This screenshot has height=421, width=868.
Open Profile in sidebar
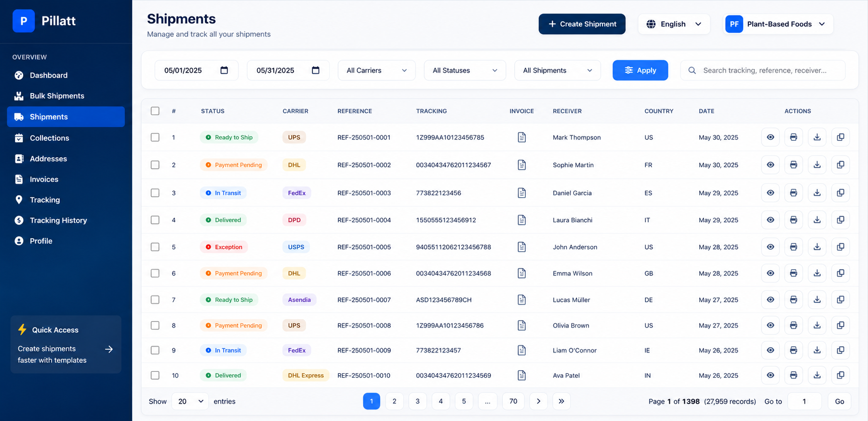66,241
